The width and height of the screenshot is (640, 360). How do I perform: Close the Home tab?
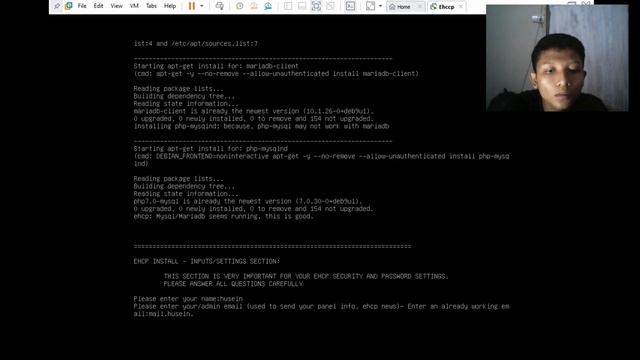point(419,7)
